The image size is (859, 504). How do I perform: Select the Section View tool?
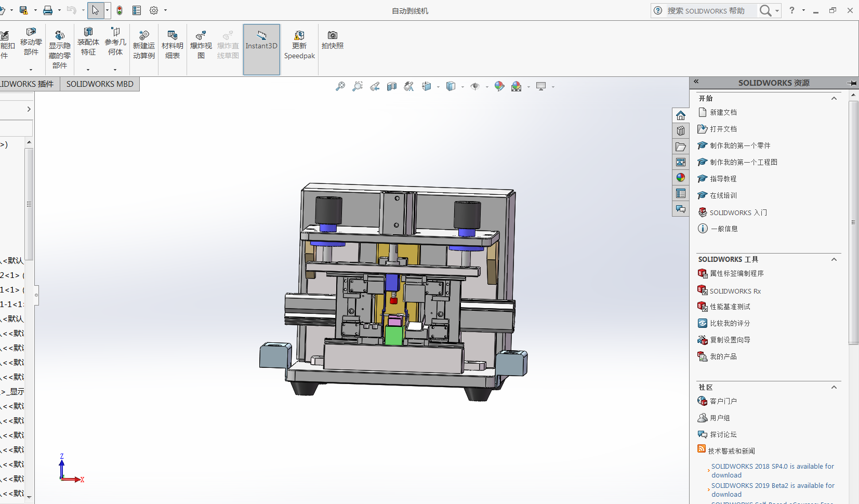tap(392, 86)
